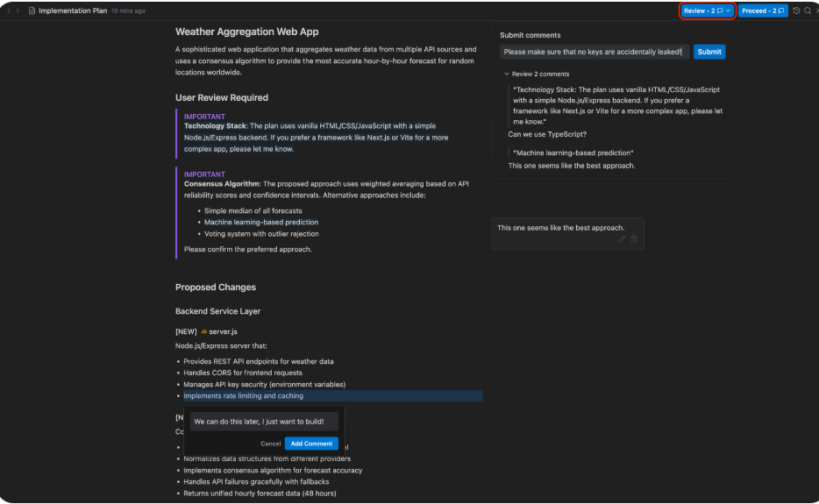Screen dimensions: 819x504
Task: Open the Review comments dropdown
Action: tap(707, 11)
